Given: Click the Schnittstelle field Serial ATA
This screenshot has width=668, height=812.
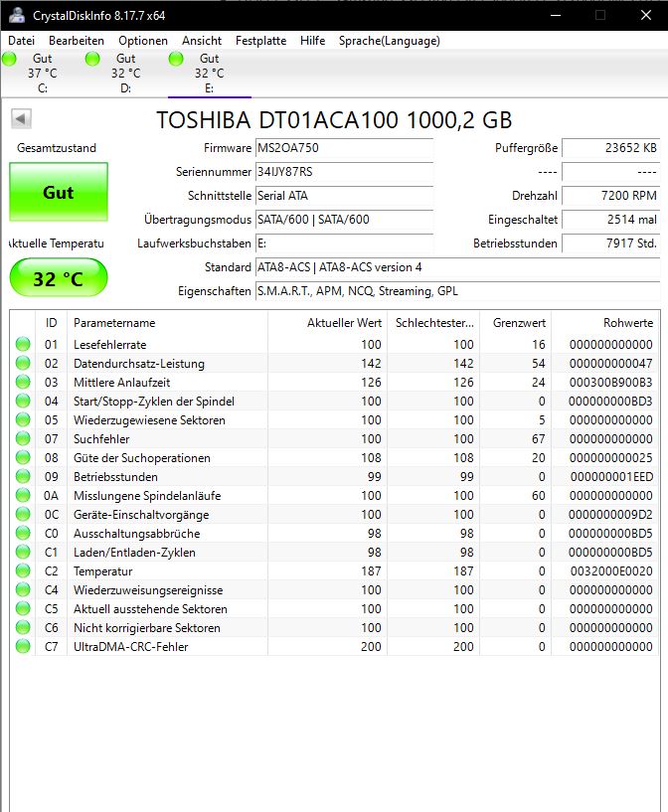Looking at the screenshot, I should [x=344, y=196].
